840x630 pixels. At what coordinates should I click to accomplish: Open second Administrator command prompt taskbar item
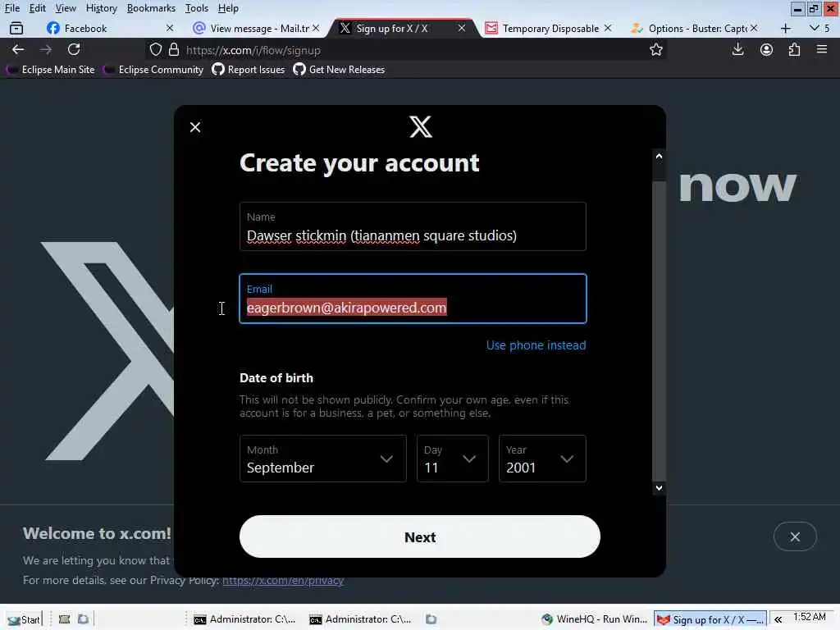[x=360, y=619]
